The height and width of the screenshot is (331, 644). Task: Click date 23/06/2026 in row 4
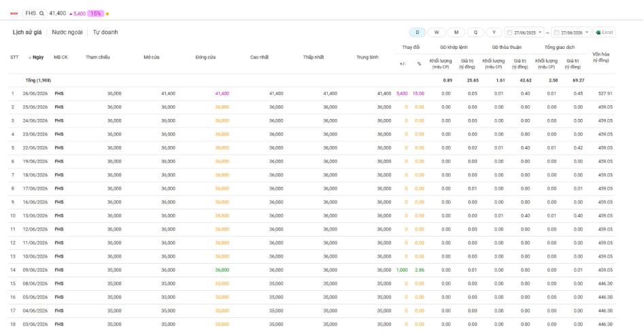pyautogui.click(x=35, y=135)
